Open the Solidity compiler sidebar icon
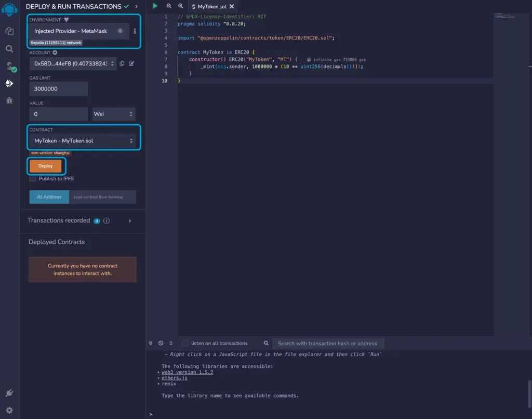Screen dimensions: 532x419 coord(10,67)
